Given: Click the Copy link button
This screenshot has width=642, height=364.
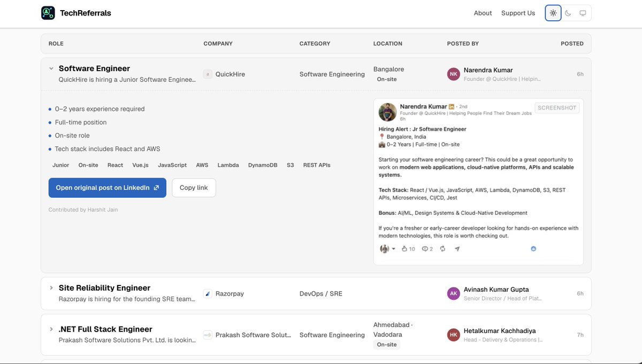Looking at the screenshot, I should [194, 188].
